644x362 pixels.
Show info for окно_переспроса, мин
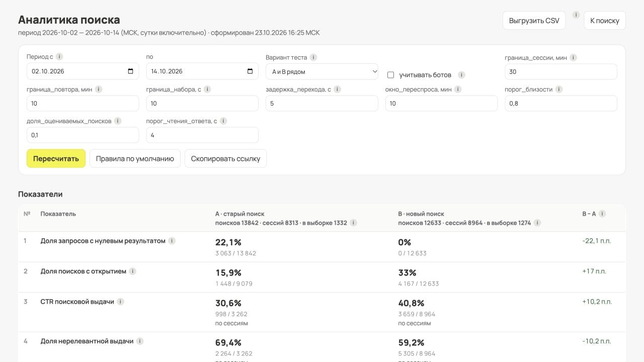[x=458, y=89]
